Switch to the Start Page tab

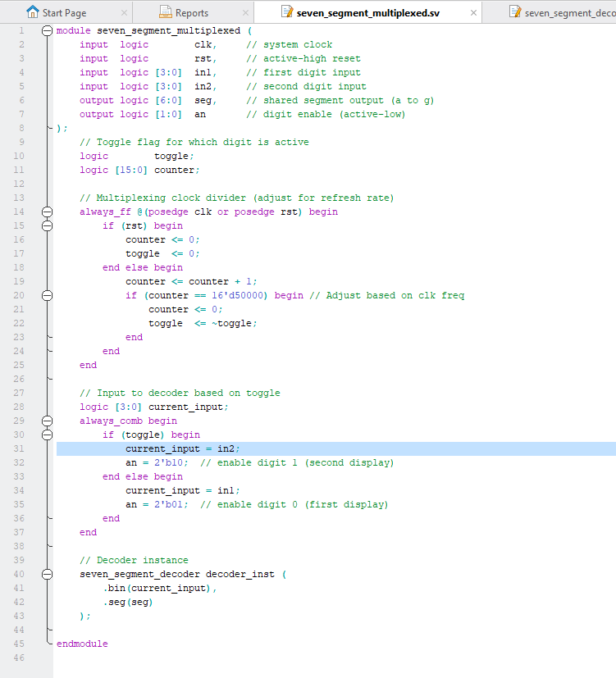(x=64, y=13)
